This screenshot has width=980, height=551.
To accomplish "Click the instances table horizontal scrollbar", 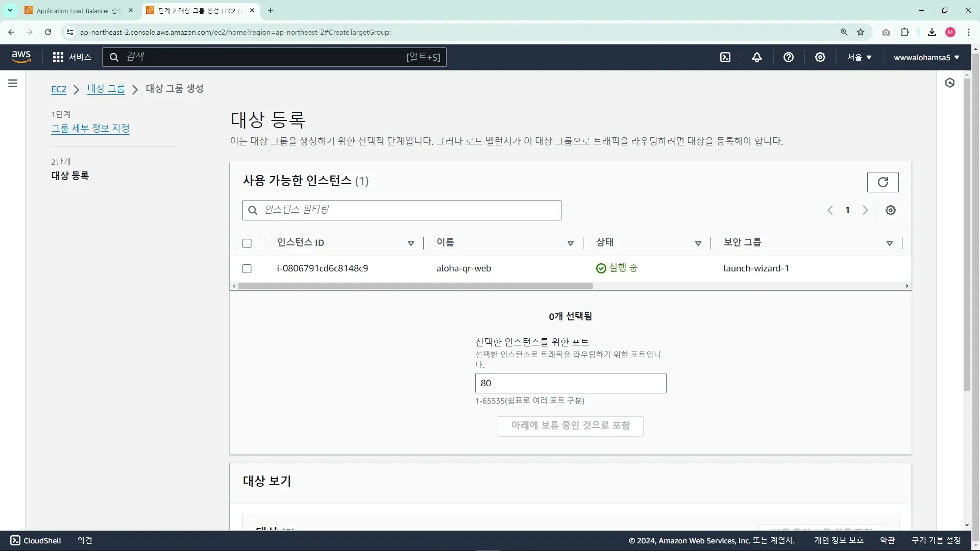I will [415, 286].
